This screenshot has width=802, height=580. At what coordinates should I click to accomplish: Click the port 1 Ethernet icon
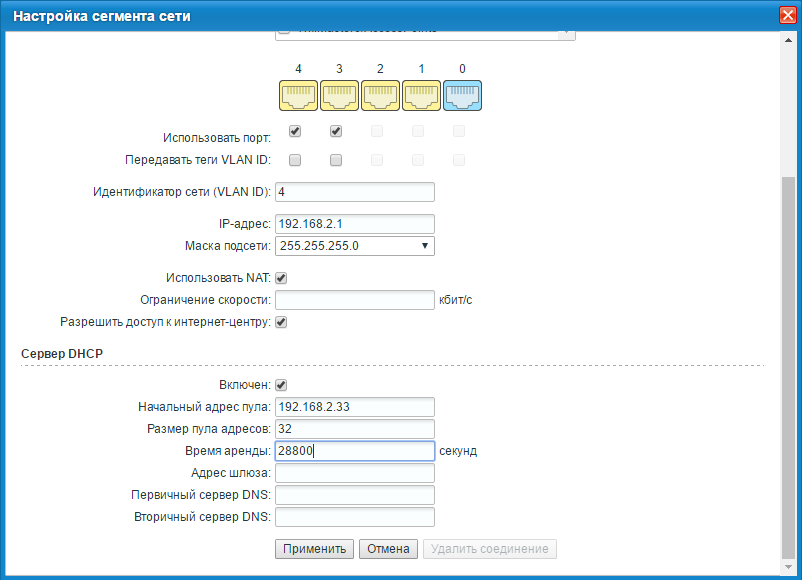coord(421,96)
